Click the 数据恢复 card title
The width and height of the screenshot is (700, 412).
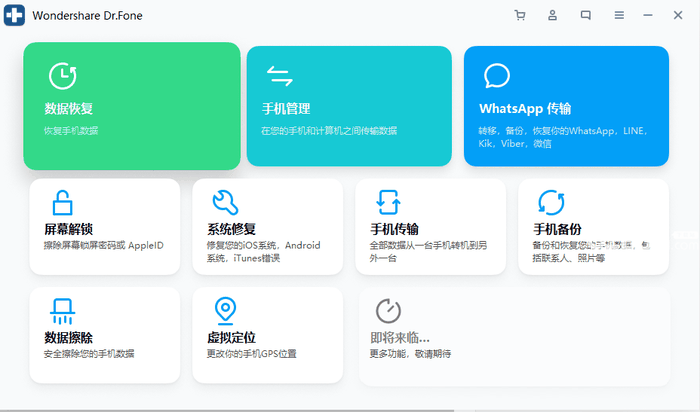[68, 108]
